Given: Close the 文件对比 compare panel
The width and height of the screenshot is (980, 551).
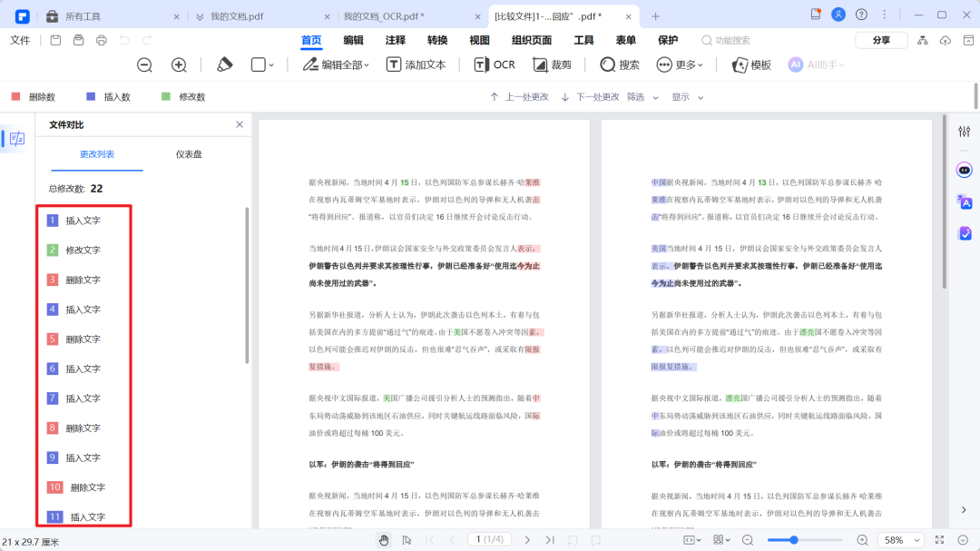Looking at the screenshot, I should 240,124.
